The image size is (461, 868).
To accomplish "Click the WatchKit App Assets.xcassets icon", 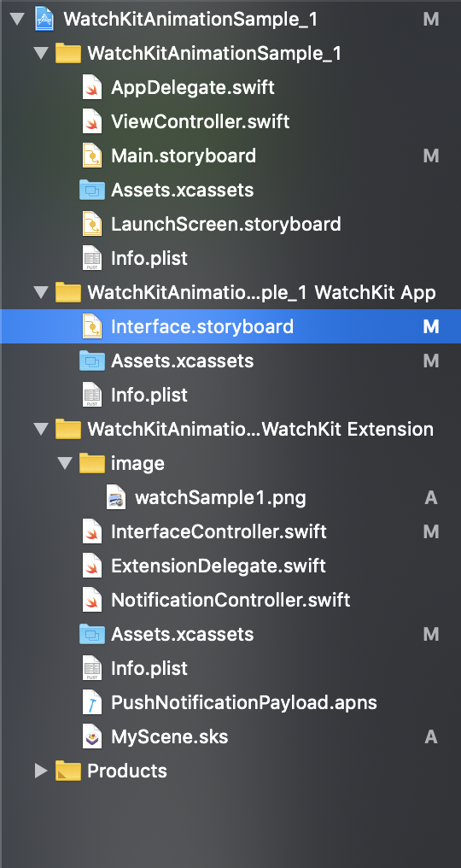I will click(x=92, y=361).
